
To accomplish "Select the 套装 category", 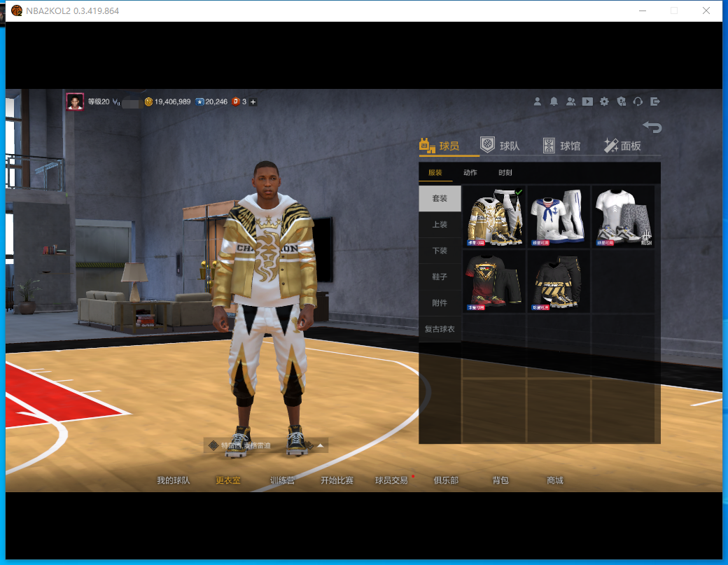I will 440,198.
